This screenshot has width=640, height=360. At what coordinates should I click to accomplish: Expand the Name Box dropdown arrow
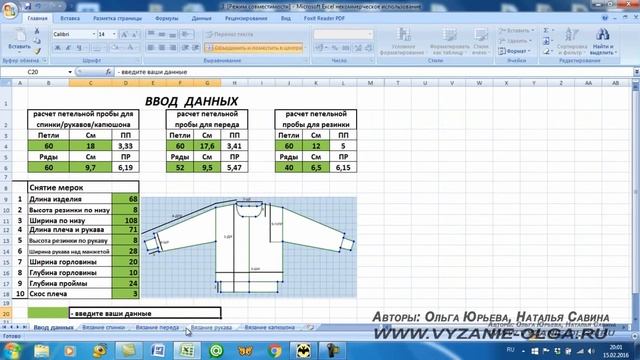pos(70,72)
